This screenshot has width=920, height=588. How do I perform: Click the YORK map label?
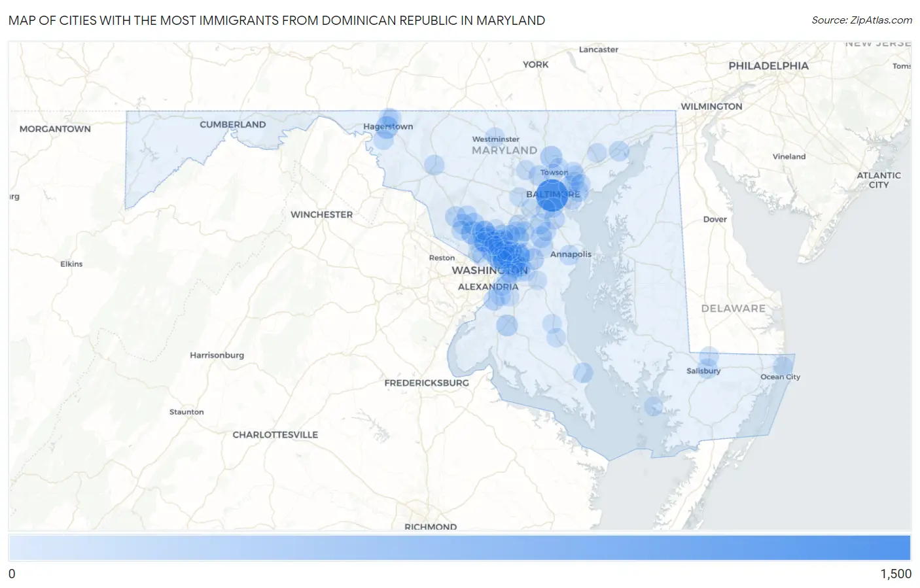535,64
